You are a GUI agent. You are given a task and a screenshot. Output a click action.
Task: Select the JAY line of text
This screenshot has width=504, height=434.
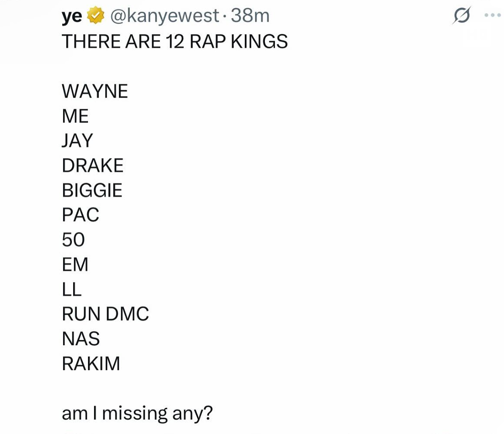(78, 141)
